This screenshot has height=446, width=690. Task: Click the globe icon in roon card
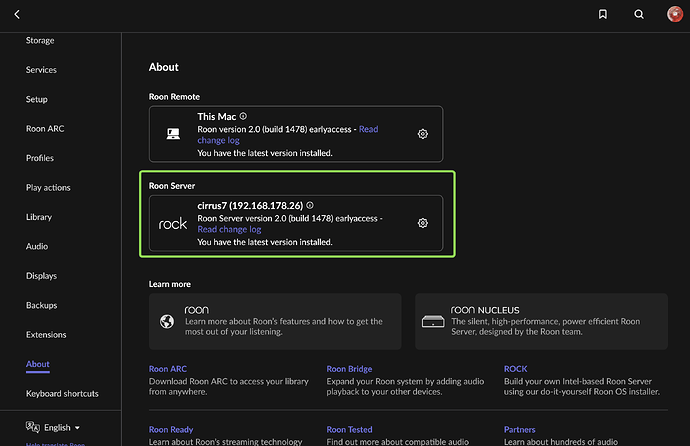point(167,322)
